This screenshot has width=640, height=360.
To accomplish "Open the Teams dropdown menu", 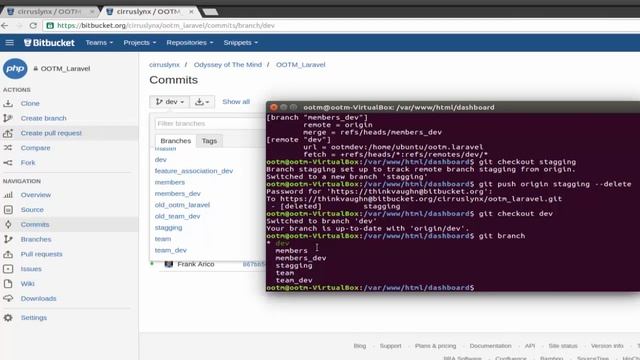I will click(x=99, y=42).
